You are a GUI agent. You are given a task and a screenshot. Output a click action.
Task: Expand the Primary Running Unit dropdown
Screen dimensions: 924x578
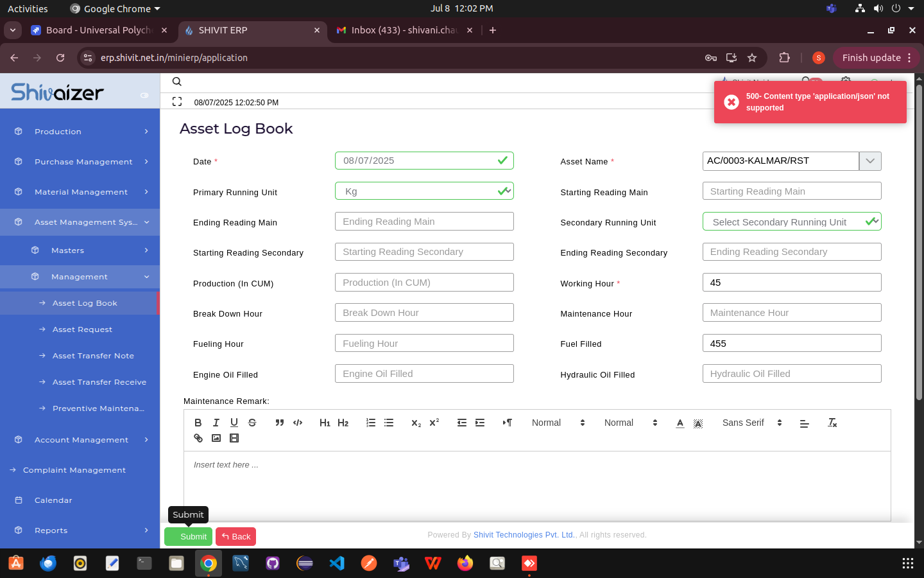point(424,191)
